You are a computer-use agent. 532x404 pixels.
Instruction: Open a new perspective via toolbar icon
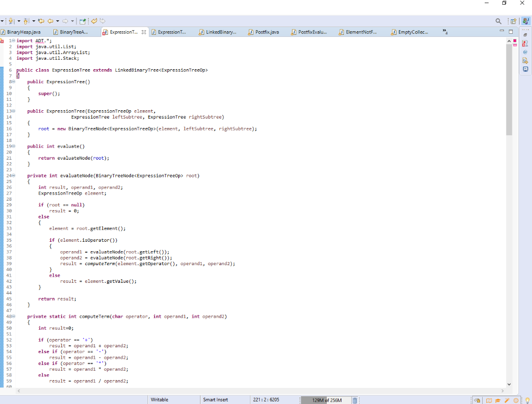click(513, 21)
